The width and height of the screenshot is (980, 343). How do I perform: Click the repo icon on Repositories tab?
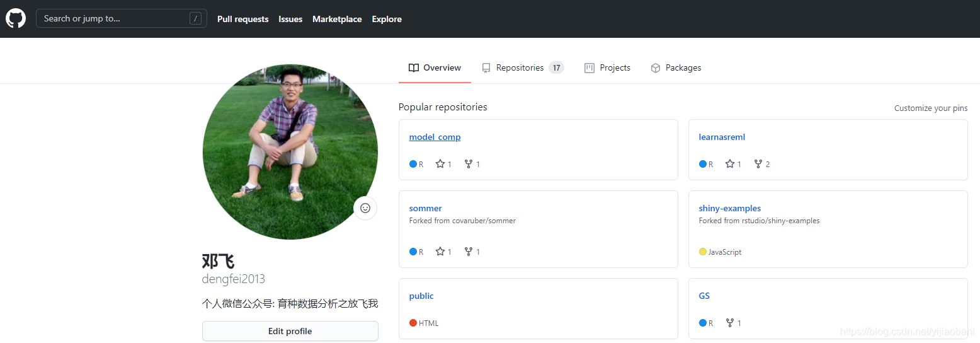(486, 68)
